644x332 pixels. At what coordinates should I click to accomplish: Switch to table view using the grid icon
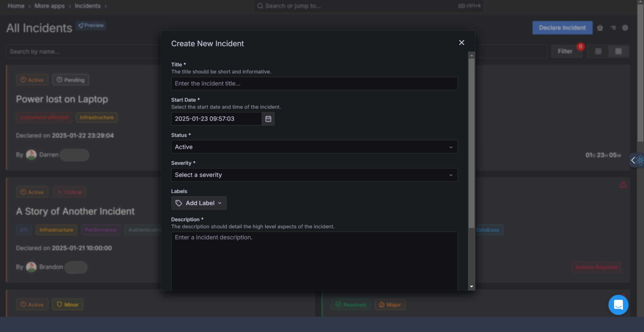[x=599, y=51]
